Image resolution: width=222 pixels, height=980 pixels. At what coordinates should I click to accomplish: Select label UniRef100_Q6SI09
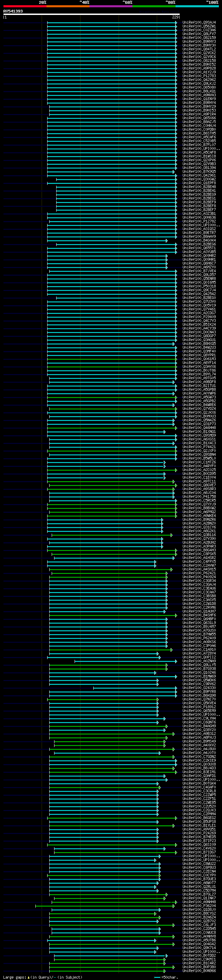[x=199, y=844]
